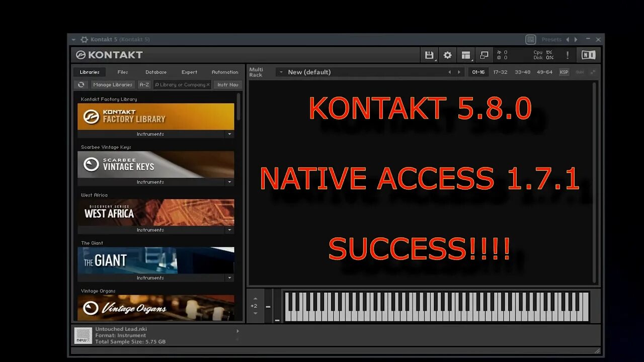Select rack page 33-48
This screenshot has height=362, width=644.
click(522, 72)
